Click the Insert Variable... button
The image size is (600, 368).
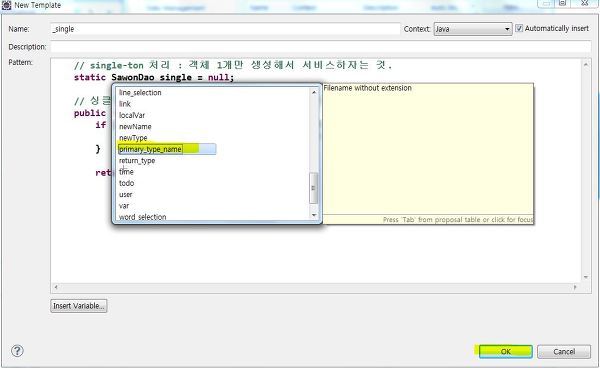[x=78, y=306]
